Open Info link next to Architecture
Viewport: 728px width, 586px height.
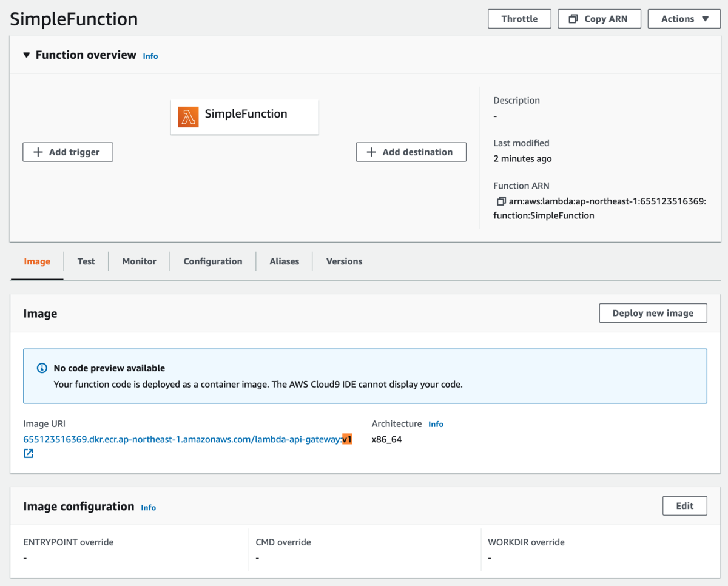tap(436, 424)
